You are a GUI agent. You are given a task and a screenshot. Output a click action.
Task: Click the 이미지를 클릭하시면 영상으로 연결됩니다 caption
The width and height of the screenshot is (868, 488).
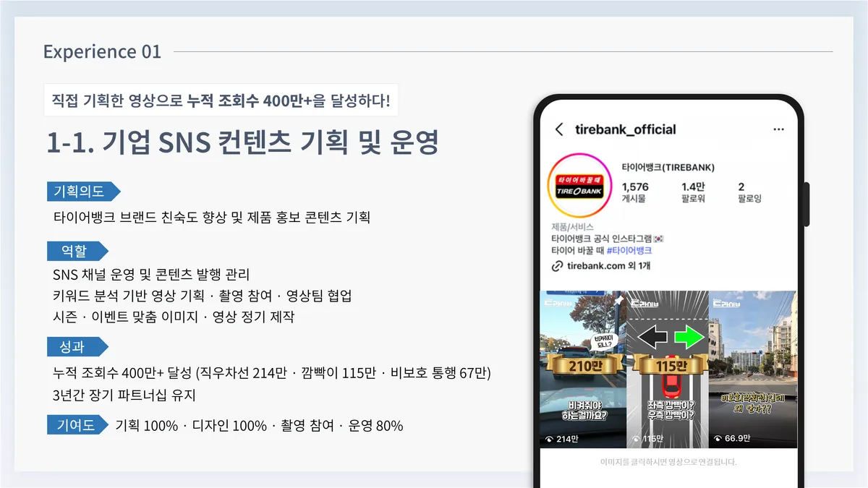pos(668,462)
